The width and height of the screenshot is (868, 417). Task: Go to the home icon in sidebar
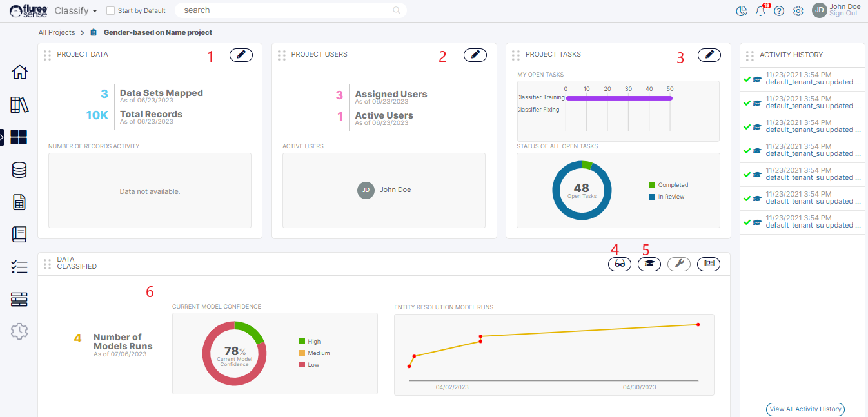tap(19, 72)
